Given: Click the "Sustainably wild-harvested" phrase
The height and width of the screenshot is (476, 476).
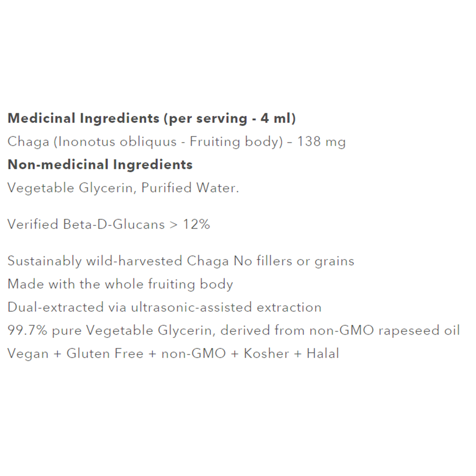Looking at the screenshot, I should (94, 261).
